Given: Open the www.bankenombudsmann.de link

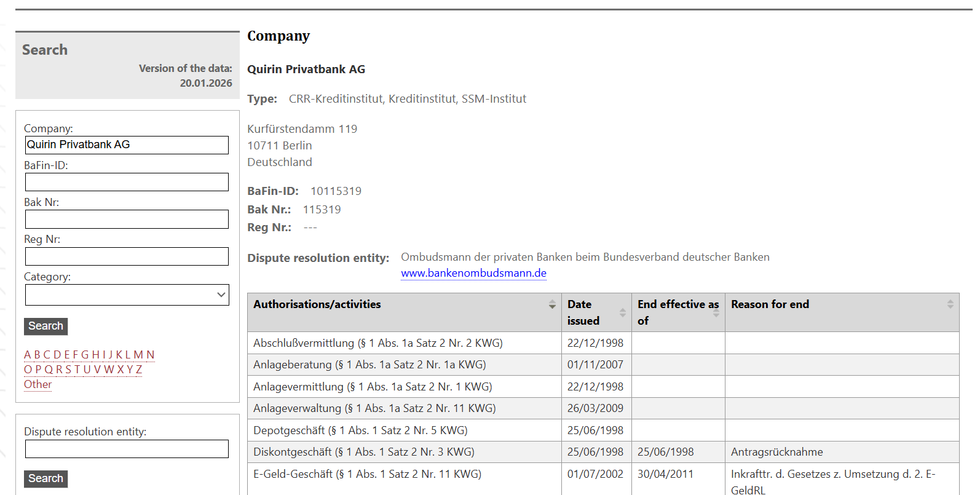Looking at the screenshot, I should [473, 273].
